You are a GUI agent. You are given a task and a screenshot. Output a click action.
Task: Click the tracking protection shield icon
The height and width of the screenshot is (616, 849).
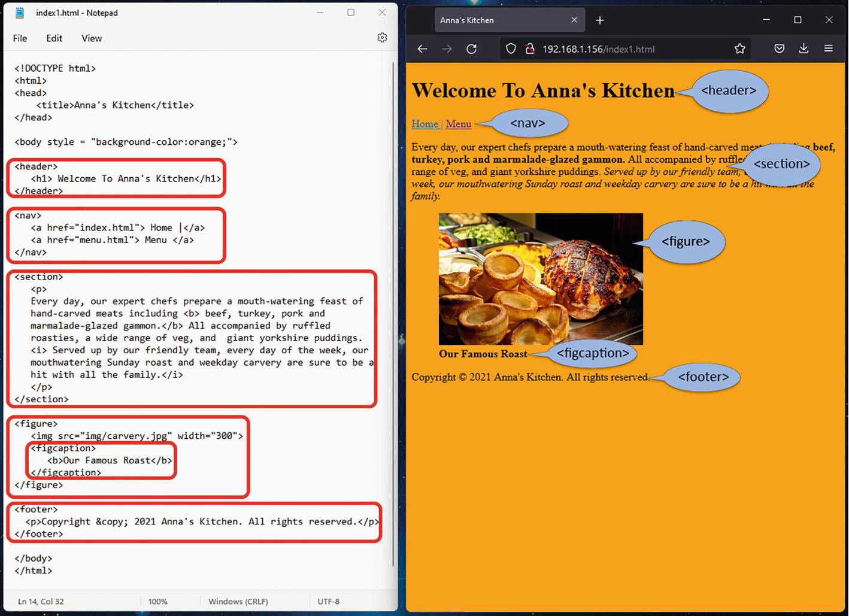[x=511, y=49]
